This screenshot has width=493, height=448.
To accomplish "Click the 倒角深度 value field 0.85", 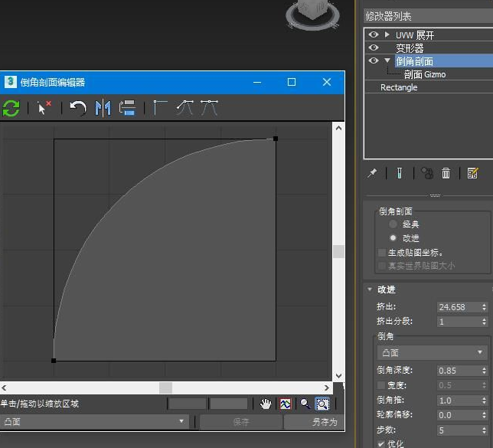I will (x=459, y=371).
